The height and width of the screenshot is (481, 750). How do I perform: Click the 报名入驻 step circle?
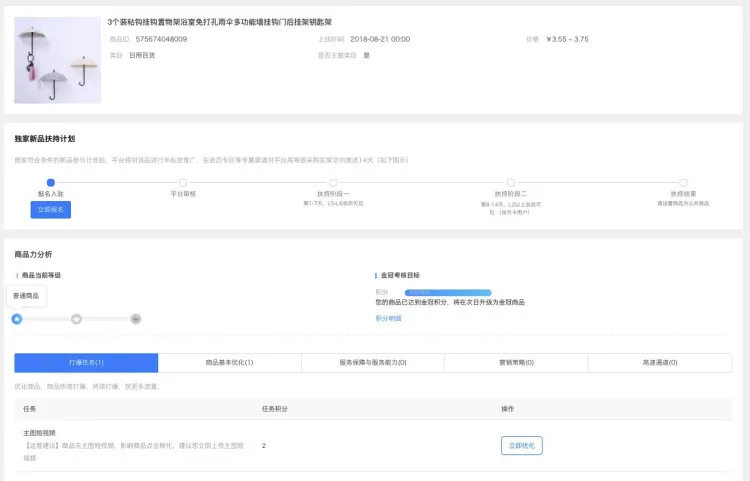[50, 182]
